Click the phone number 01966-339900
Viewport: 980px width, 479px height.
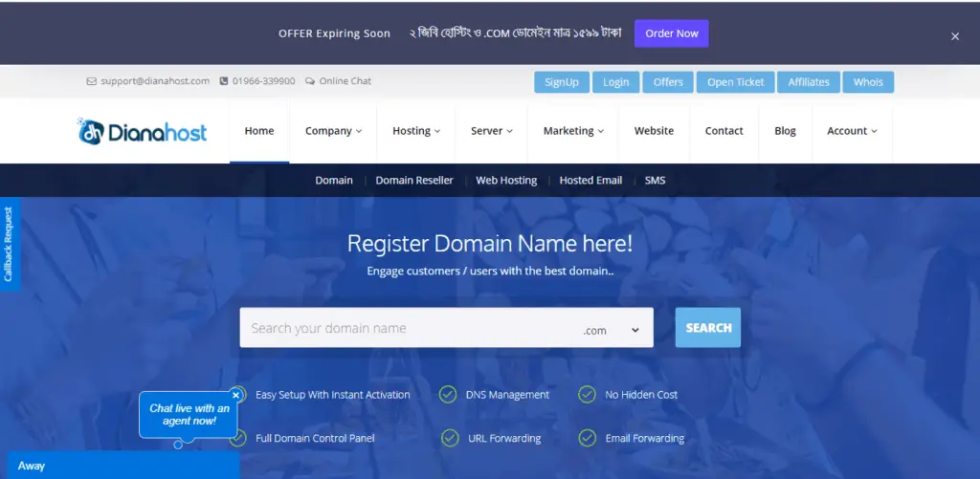coord(264,81)
